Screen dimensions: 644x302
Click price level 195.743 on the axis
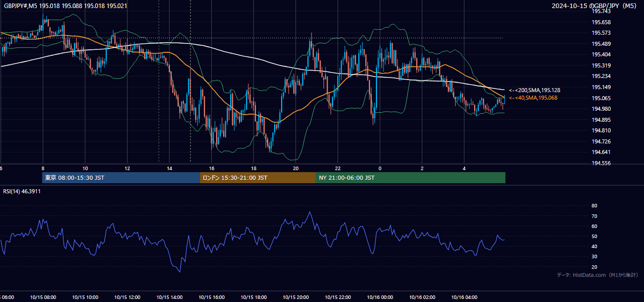[602, 11]
